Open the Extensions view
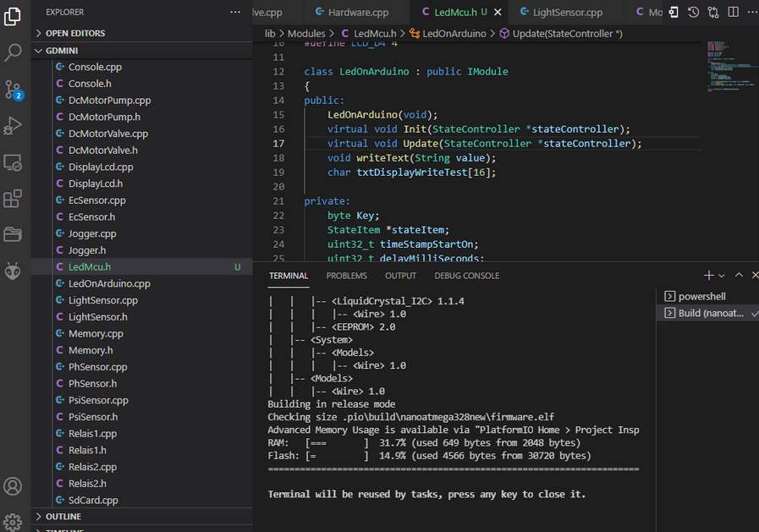The height and width of the screenshot is (532, 759). pos(13,198)
